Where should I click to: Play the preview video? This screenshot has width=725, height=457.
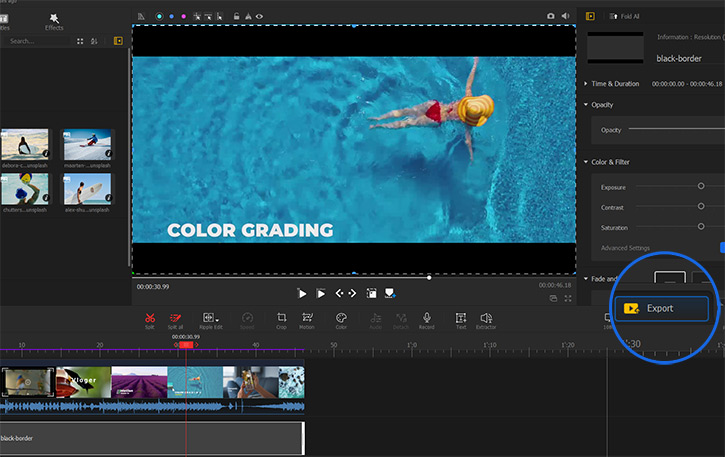pyautogui.click(x=302, y=293)
